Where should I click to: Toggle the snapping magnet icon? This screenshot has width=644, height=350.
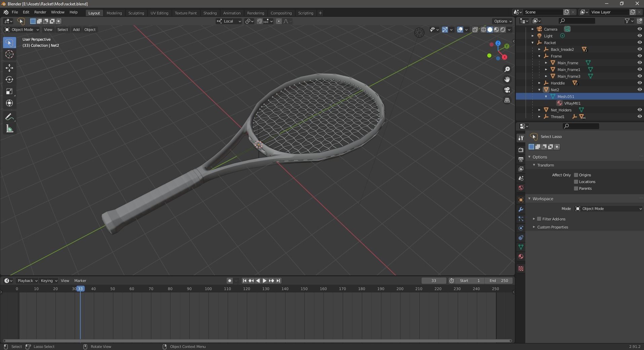point(260,21)
